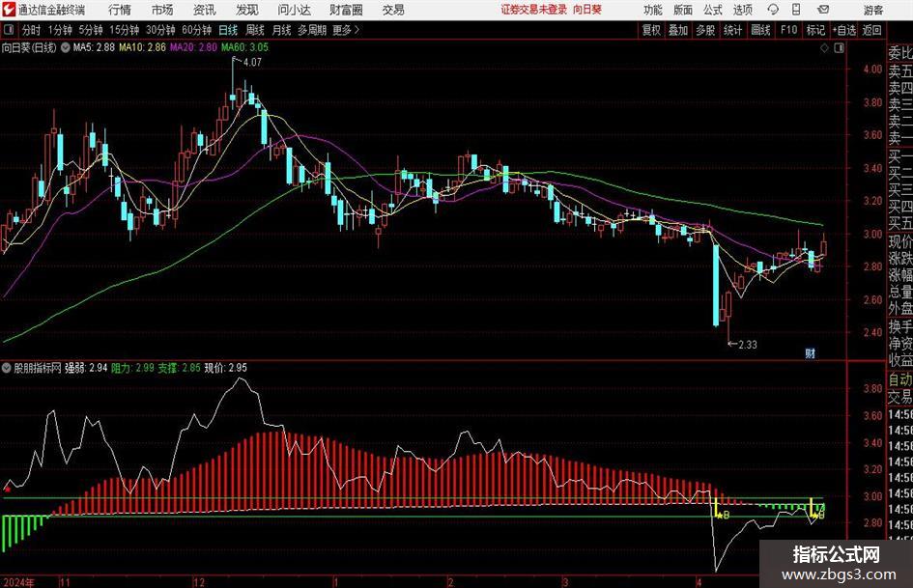Switch to the 分时 period tab
This screenshot has width=913, height=588.
(x=31, y=30)
